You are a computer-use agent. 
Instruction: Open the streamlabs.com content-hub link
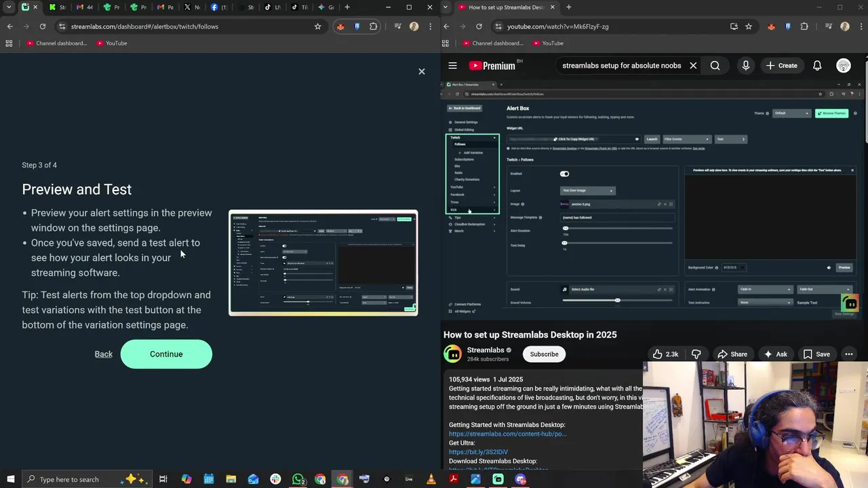(507, 434)
